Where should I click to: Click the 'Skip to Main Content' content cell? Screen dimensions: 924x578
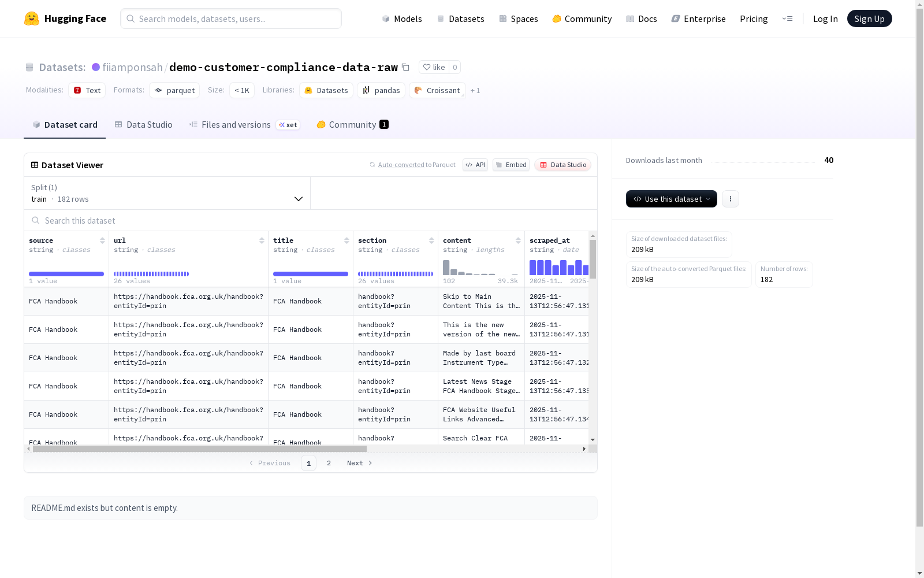pyautogui.click(x=481, y=301)
